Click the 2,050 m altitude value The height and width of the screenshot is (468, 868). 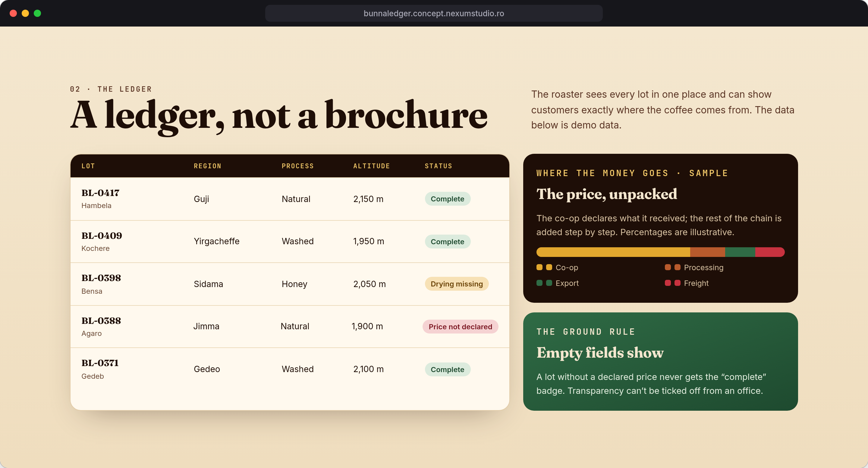click(369, 284)
